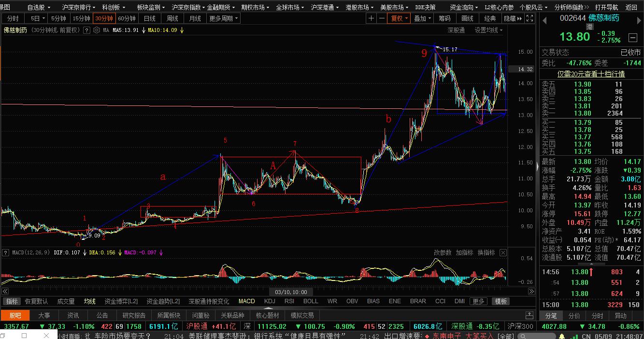
Task: Zoom in chart using the plus icon
Action: pos(371,17)
